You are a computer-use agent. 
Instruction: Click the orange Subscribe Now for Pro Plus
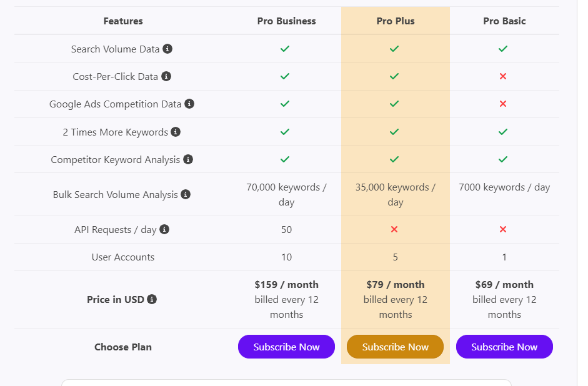pos(396,347)
